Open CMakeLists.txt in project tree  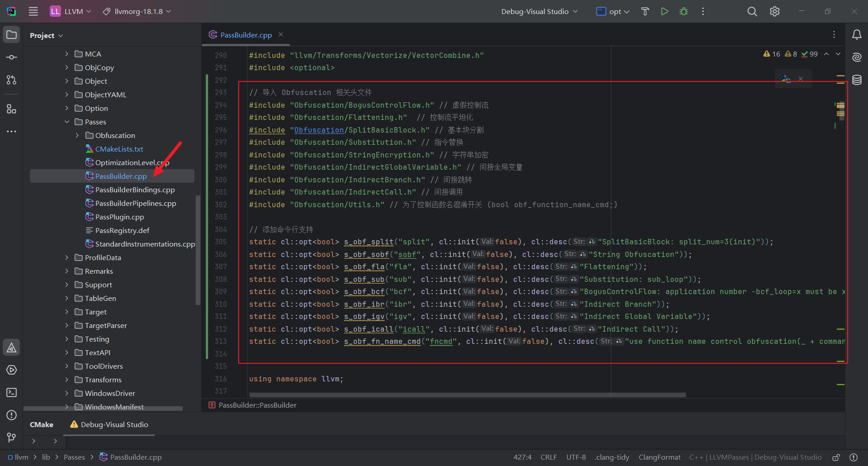click(114, 149)
